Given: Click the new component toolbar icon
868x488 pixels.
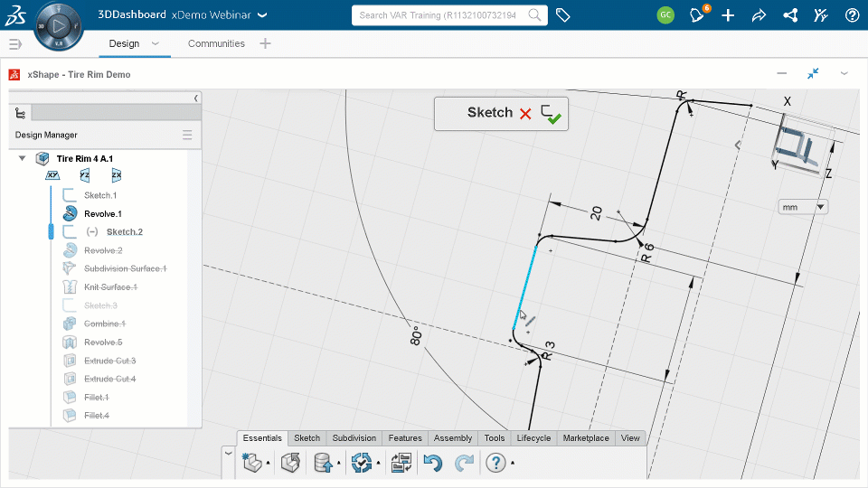Looking at the screenshot, I should click(252, 463).
